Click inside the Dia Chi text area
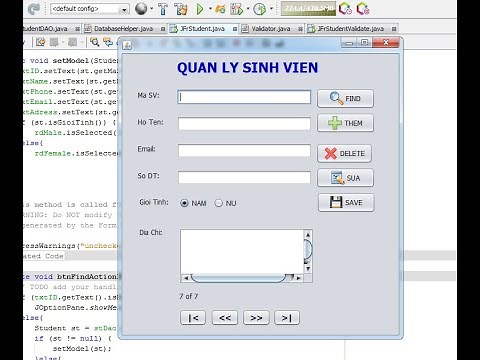Screen dimensions: 480x360 pos(242,252)
